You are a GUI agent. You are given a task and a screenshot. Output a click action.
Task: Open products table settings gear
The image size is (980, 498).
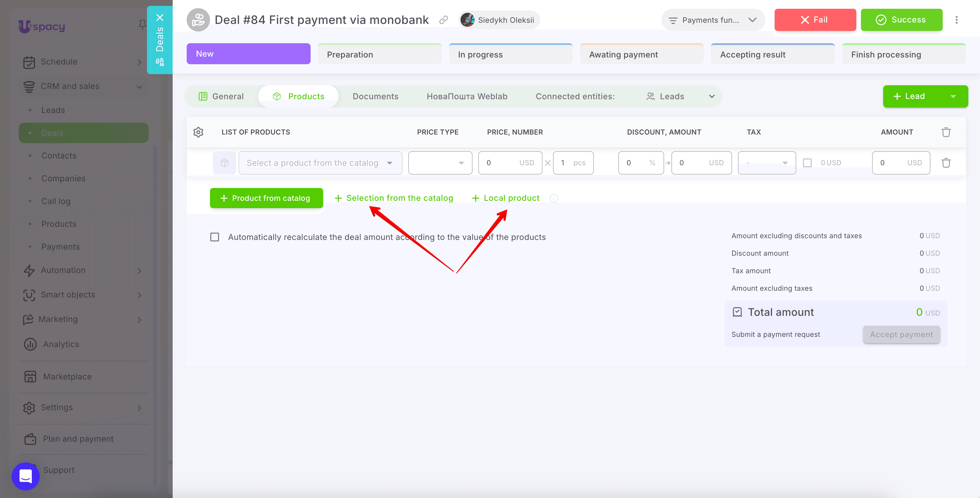click(x=198, y=132)
